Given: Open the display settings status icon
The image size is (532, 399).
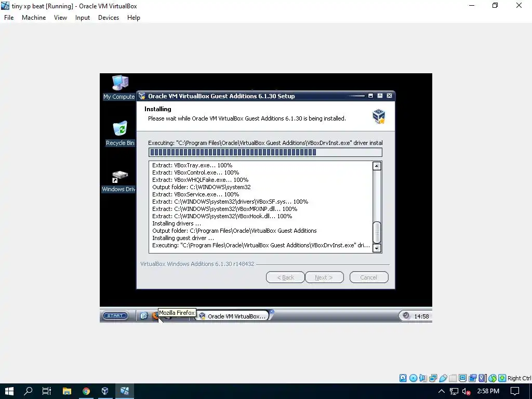Looking at the screenshot, I should point(462,378).
